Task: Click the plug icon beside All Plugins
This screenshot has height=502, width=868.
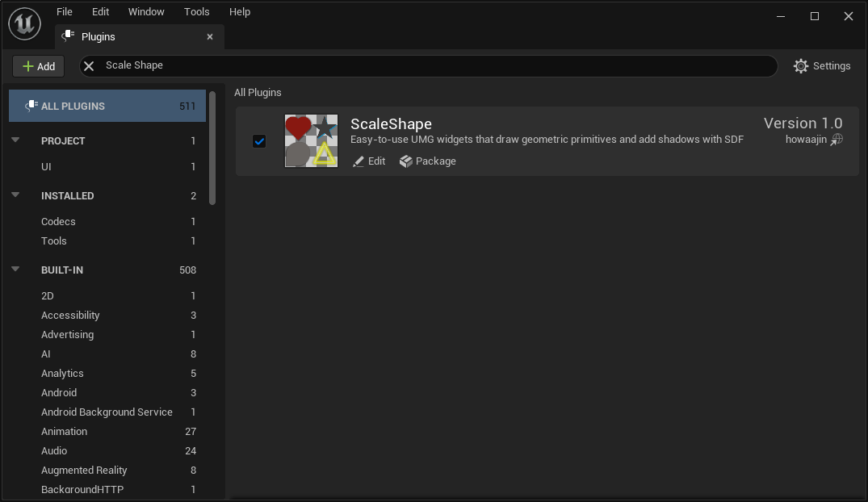Action: (x=31, y=106)
